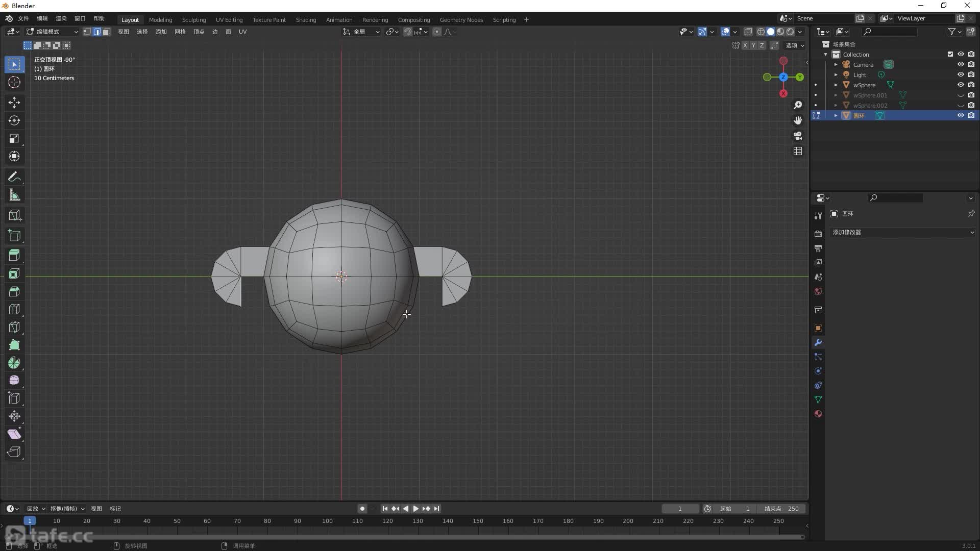
Task: Select the Move tool
Action: 14,103
